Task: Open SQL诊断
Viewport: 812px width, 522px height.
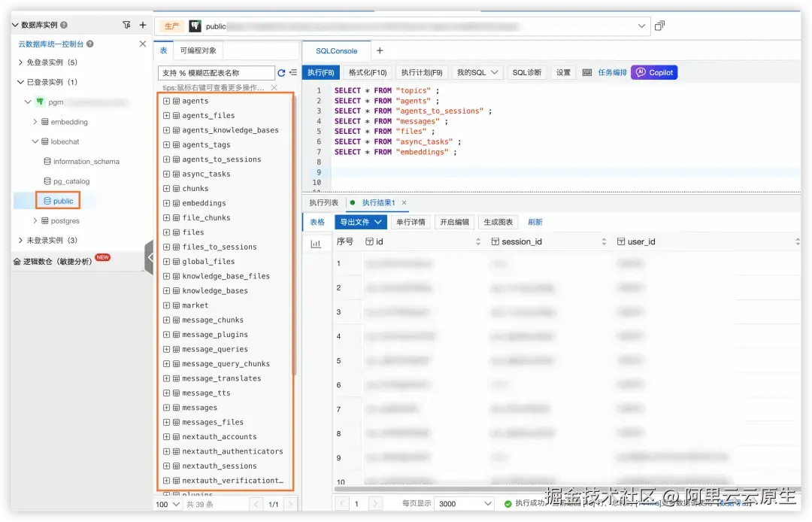Action: pos(526,72)
